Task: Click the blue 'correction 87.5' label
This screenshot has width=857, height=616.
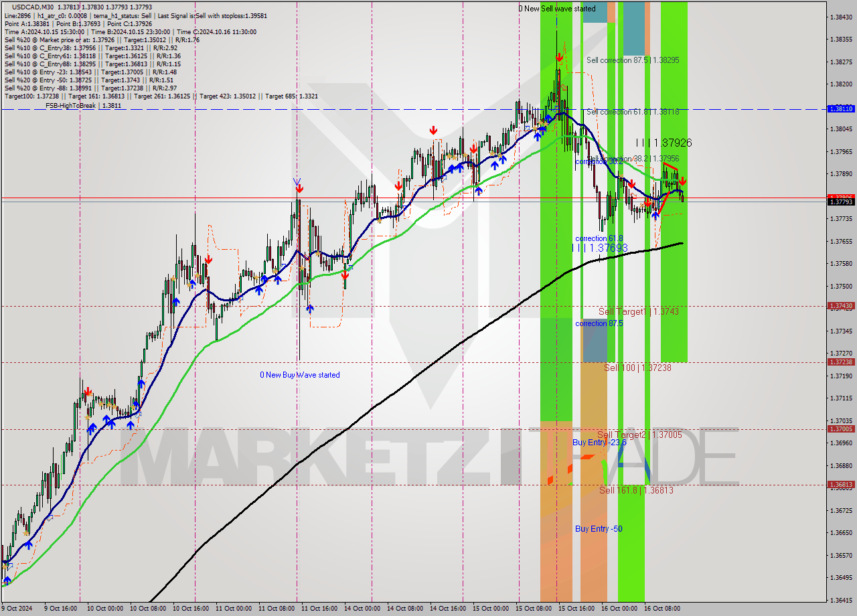Action: coord(599,323)
